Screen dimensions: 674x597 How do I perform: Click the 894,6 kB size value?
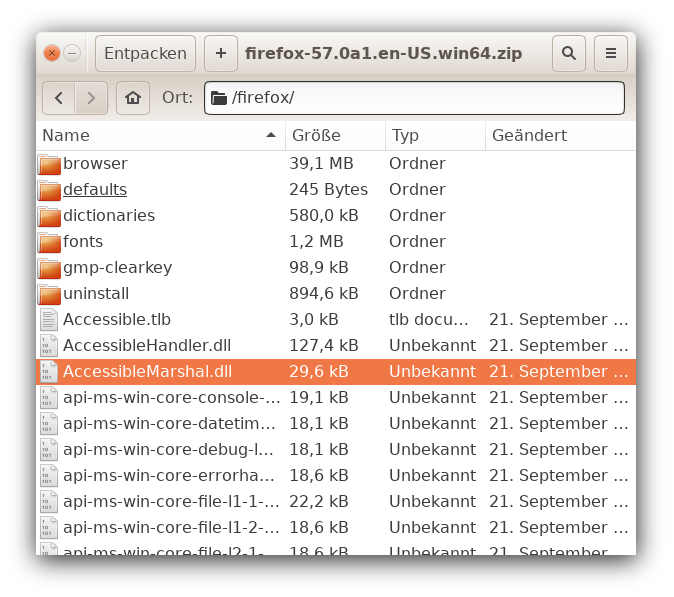(324, 294)
